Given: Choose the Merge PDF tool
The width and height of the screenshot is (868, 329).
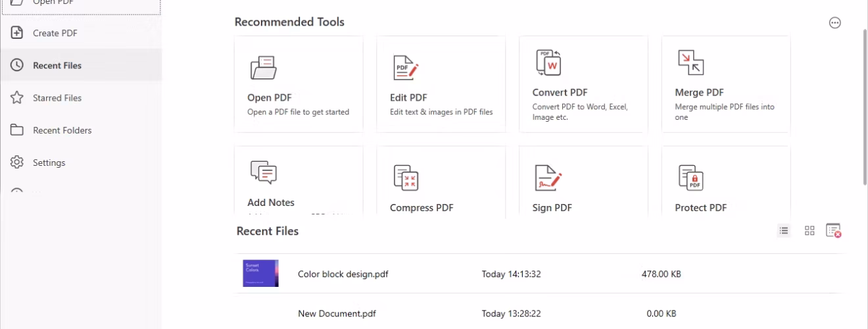Looking at the screenshot, I should pyautogui.click(x=726, y=84).
